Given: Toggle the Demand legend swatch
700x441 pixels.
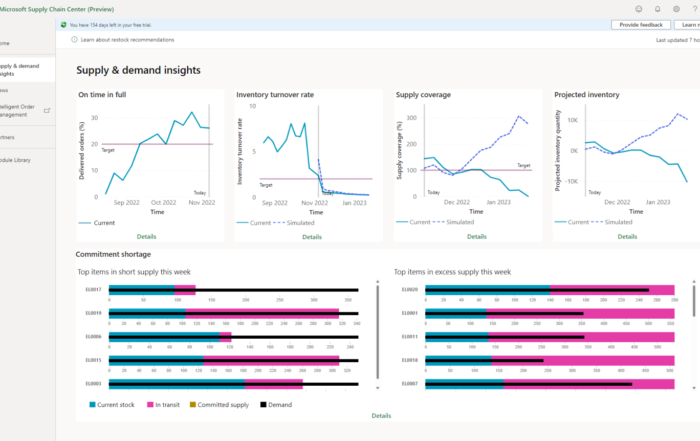Looking at the screenshot, I should [263, 404].
